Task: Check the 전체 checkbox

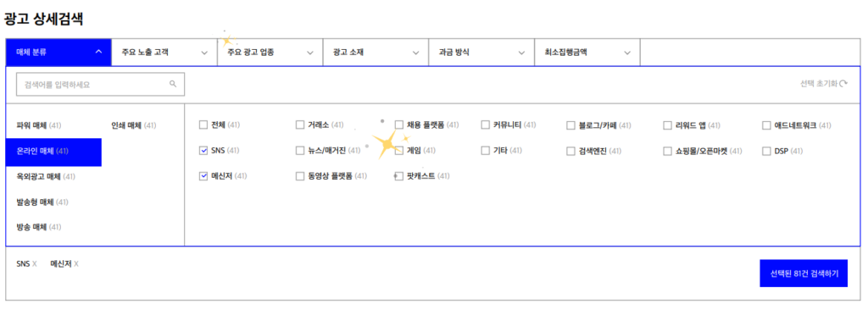Action: (x=203, y=125)
